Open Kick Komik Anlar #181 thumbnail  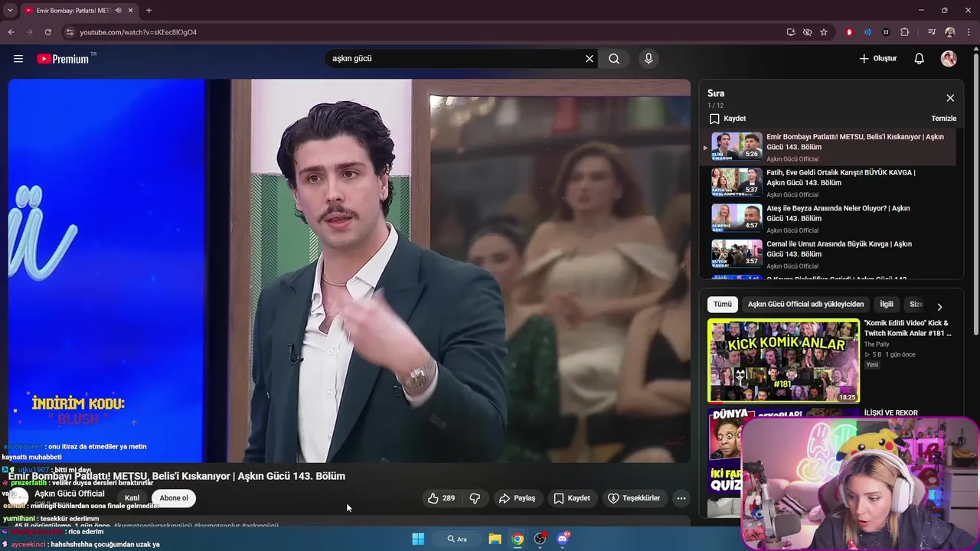click(x=783, y=360)
